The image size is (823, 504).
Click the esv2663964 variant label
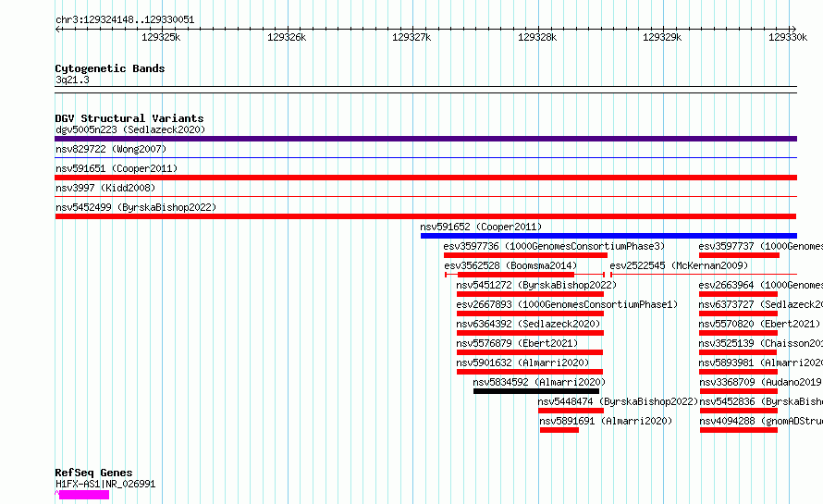click(x=760, y=285)
